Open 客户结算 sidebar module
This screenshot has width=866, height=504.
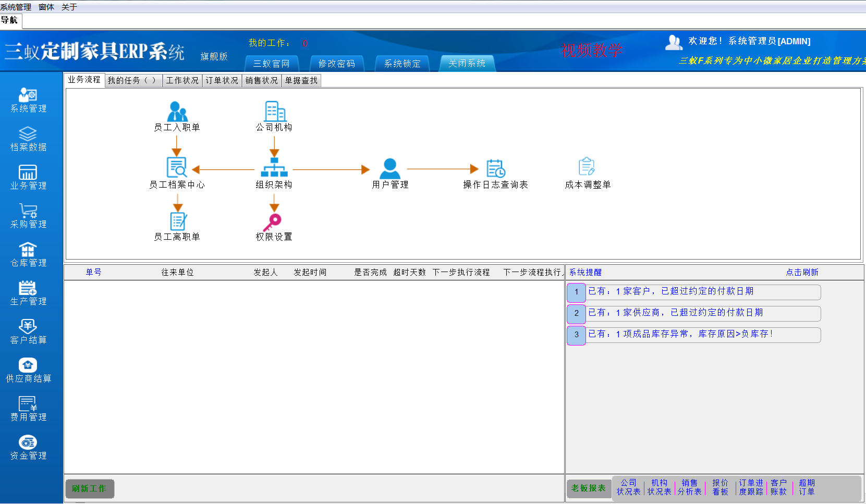pos(28,331)
